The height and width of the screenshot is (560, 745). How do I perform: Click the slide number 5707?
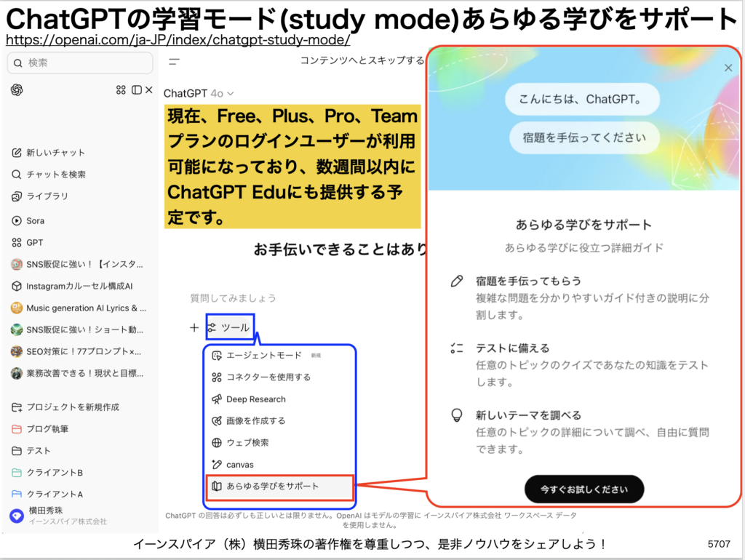coord(719,544)
